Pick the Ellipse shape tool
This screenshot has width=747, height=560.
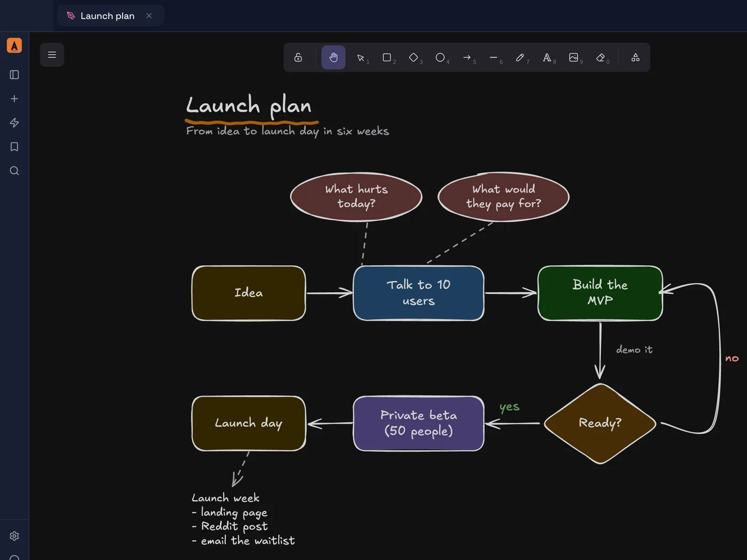(441, 58)
